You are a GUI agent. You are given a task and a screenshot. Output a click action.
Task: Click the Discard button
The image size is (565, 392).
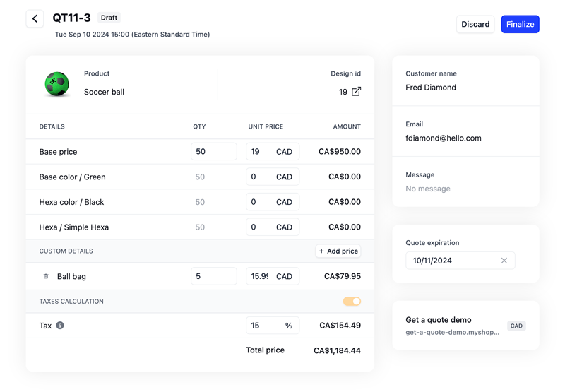[x=475, y=24]
